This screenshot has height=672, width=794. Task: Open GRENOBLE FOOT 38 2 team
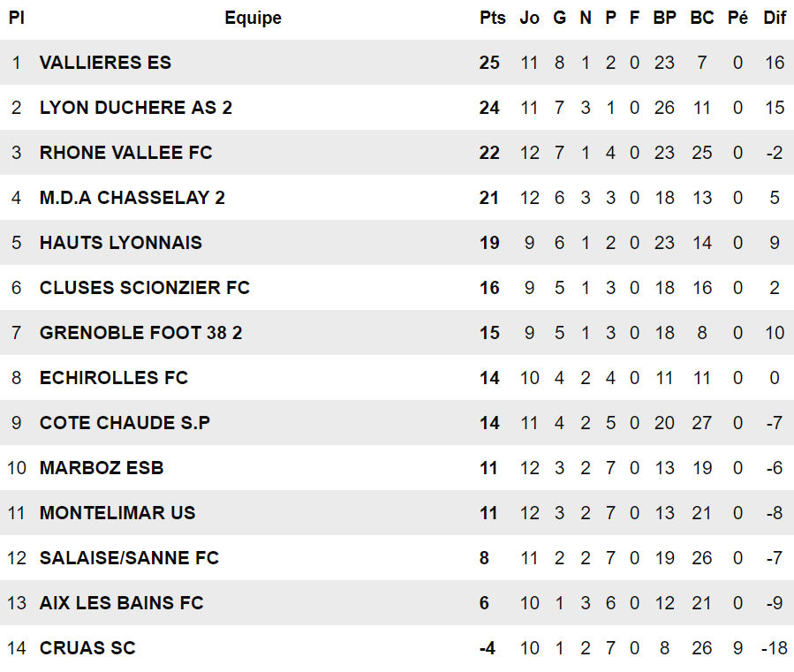click(141, 333)
